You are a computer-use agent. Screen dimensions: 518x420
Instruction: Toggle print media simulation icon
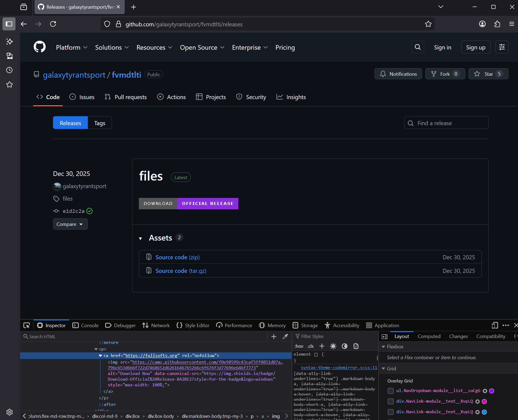pyautogui.click(x=356, y=346)
